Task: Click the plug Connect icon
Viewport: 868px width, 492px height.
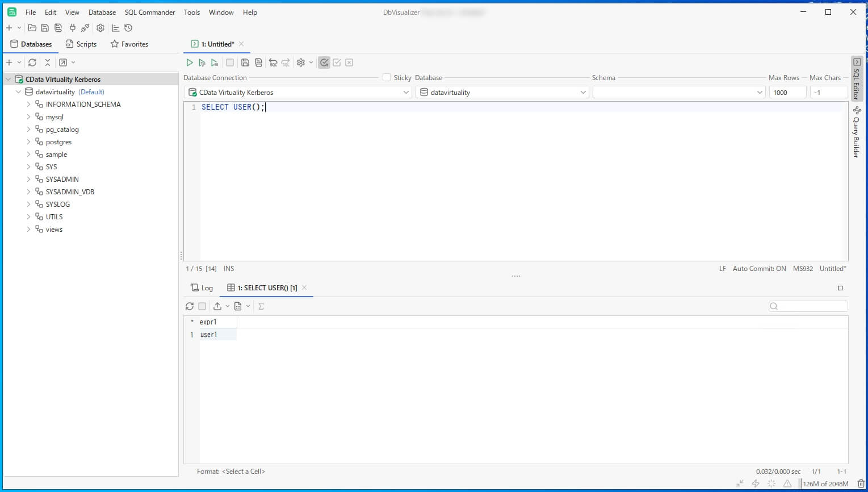Action: (x=73, y=28)
